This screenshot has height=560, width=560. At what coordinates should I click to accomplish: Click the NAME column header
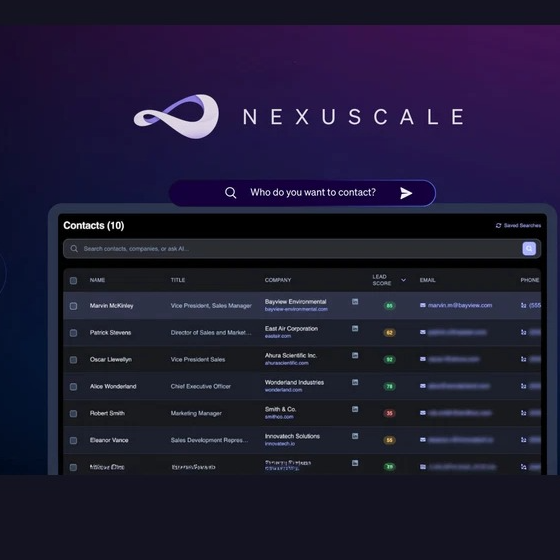pos(97,280)
